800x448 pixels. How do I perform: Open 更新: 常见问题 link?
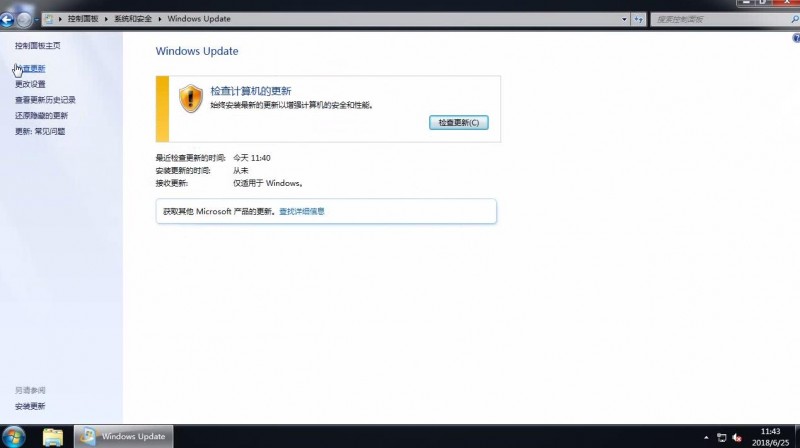(x=40, y=131)
